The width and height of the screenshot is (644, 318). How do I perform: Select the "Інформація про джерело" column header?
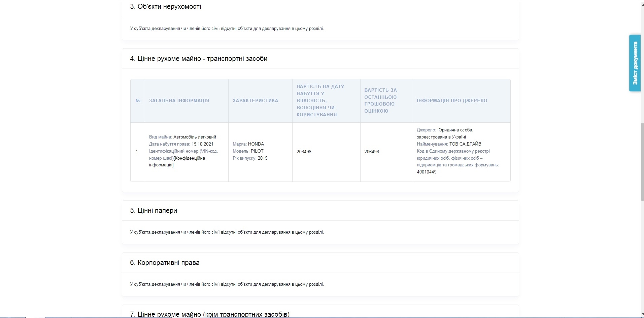pos(452,101)
